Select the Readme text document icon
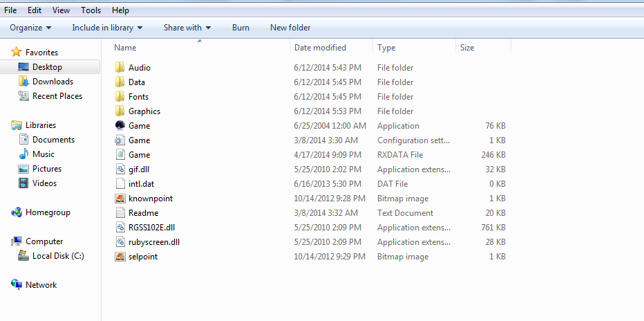 click(120, 213)
